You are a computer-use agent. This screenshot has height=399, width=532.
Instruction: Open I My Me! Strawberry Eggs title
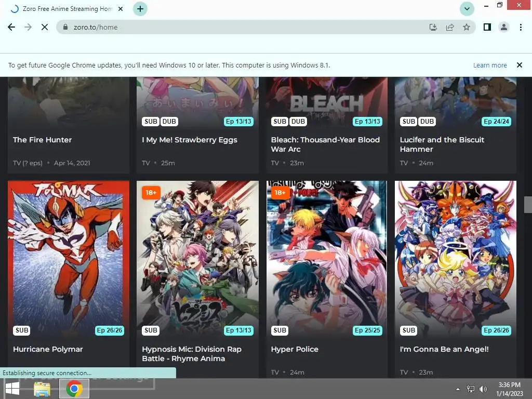click(189, 140)
